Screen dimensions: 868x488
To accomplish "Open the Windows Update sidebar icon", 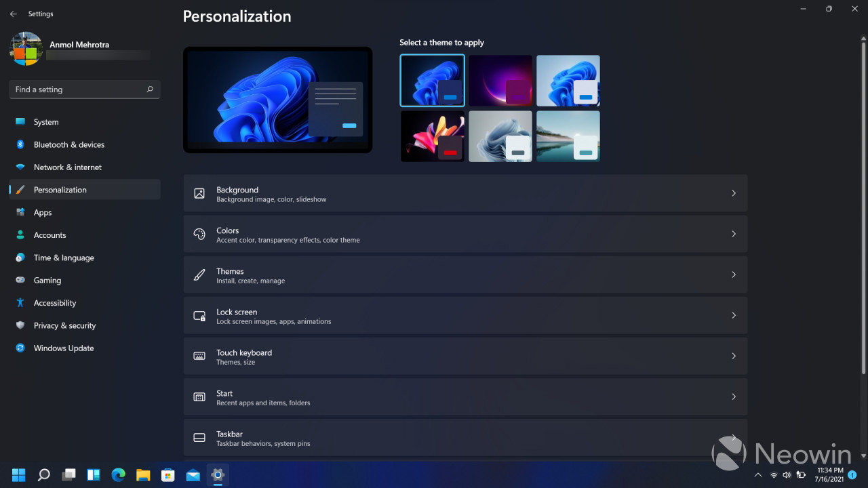I will click(20, 348).
